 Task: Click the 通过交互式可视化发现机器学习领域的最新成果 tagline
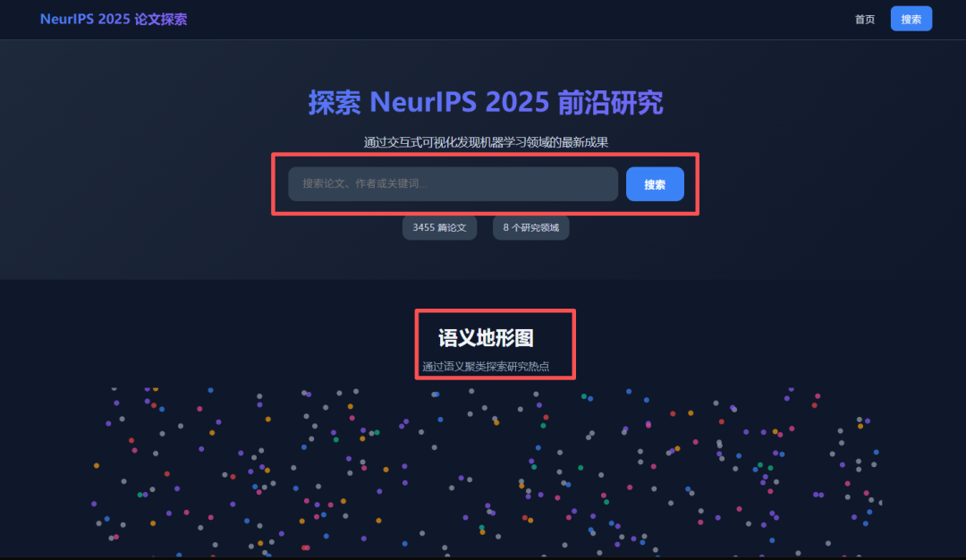(x=486, y=142)
